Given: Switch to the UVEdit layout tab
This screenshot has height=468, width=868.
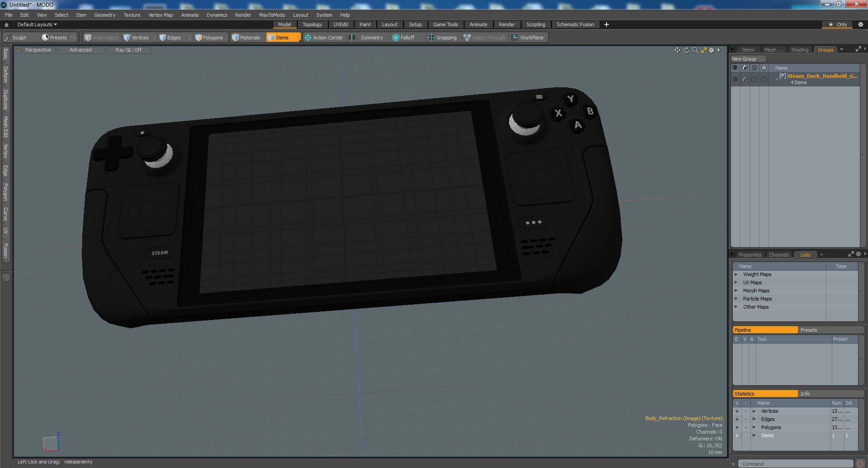Looking at the screenshot, I should coord(341,24).
